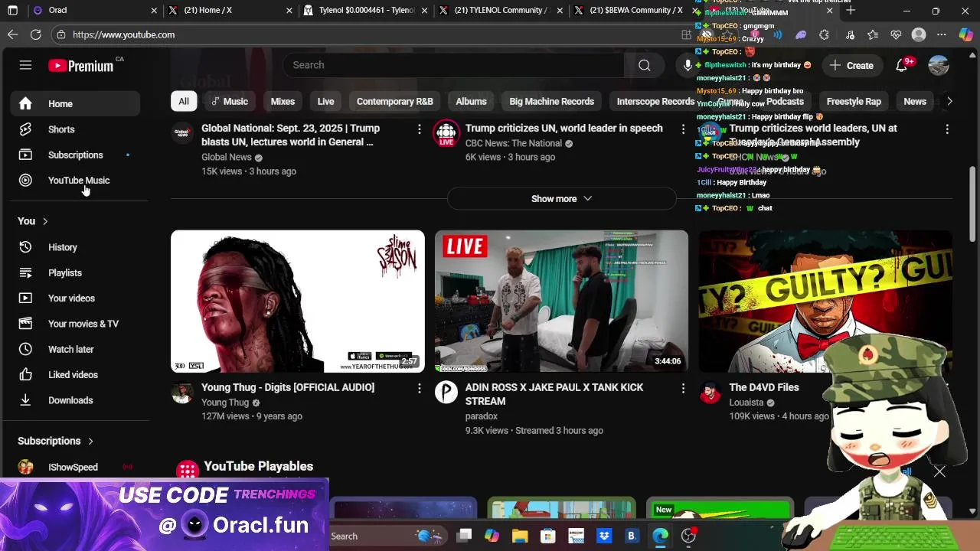Click the Create button
The height and width of the screenshot is (551, 980).
pyautogui.click(x=851, y=65)
